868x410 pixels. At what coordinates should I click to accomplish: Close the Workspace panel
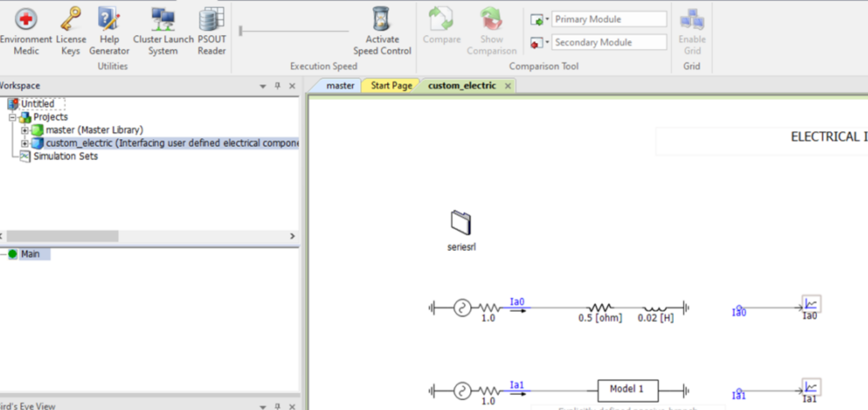(292, 86)
